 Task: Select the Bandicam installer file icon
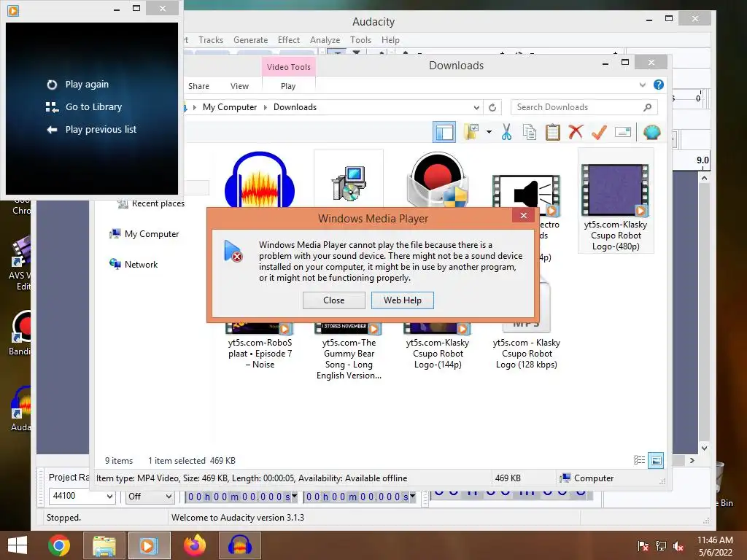pos(438,180)
